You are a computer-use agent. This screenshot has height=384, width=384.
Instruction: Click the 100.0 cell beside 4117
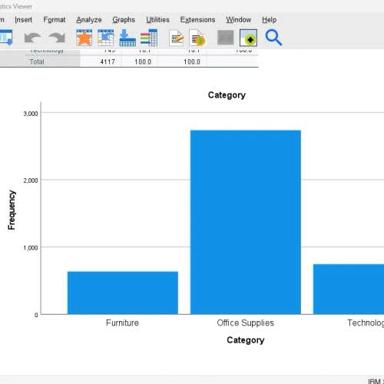point(143,62)
